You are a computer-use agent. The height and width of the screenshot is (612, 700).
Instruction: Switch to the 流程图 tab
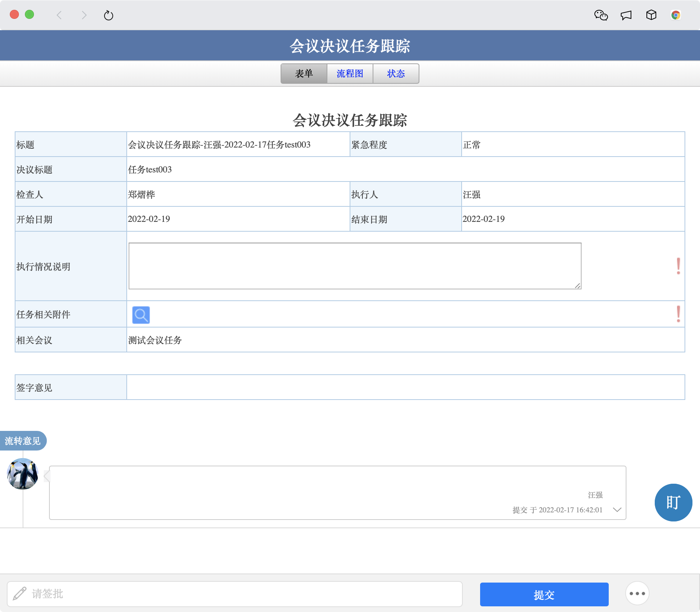[x=350, y=74]
